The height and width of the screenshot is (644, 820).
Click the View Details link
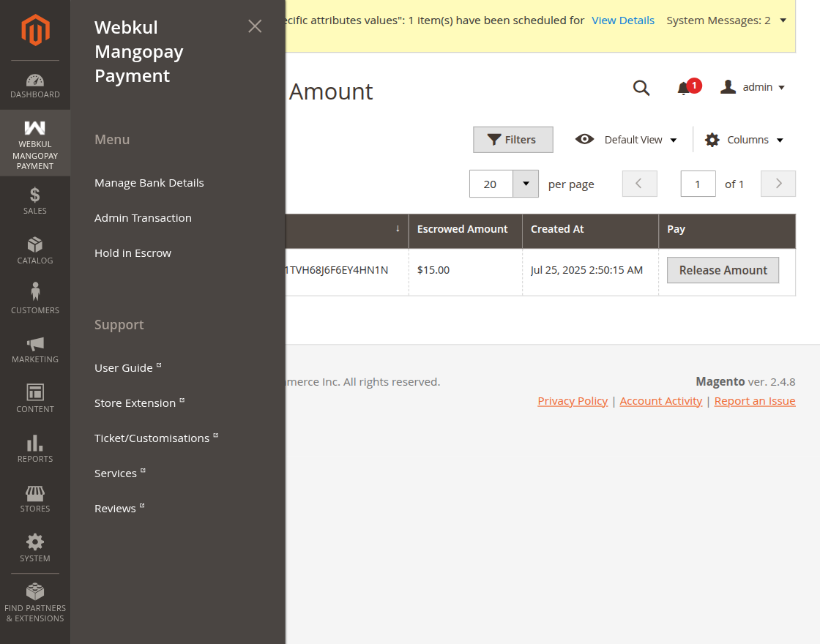(x=623, y=20)
